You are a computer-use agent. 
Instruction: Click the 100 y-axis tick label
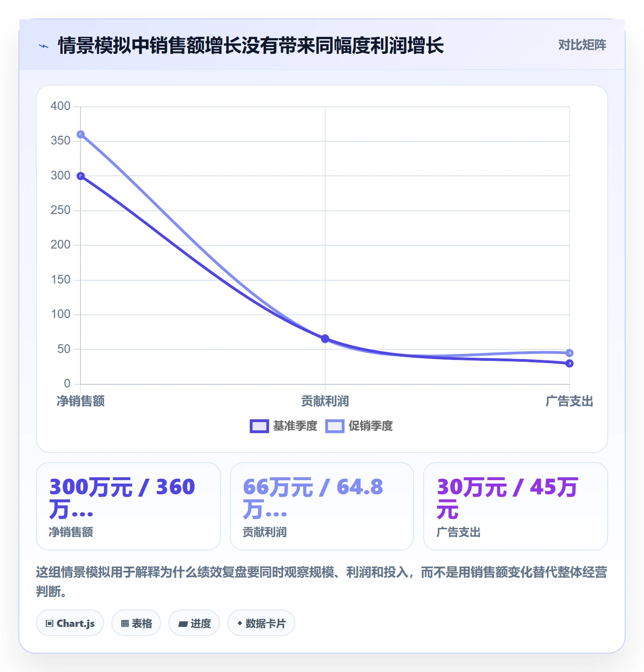click(x=60, y=314)
